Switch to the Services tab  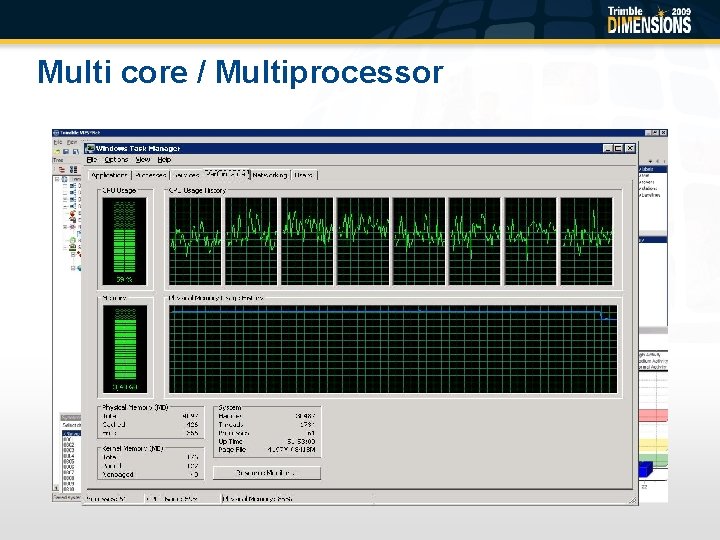point(187,175)
